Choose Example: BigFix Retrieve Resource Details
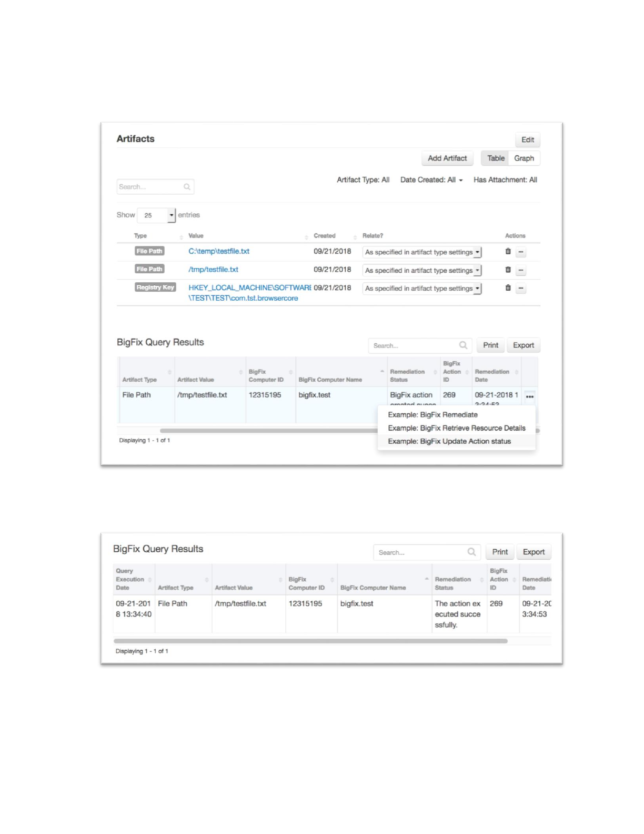Image resolution: width=644 pixels, height=834 pixels. [457, 428]
